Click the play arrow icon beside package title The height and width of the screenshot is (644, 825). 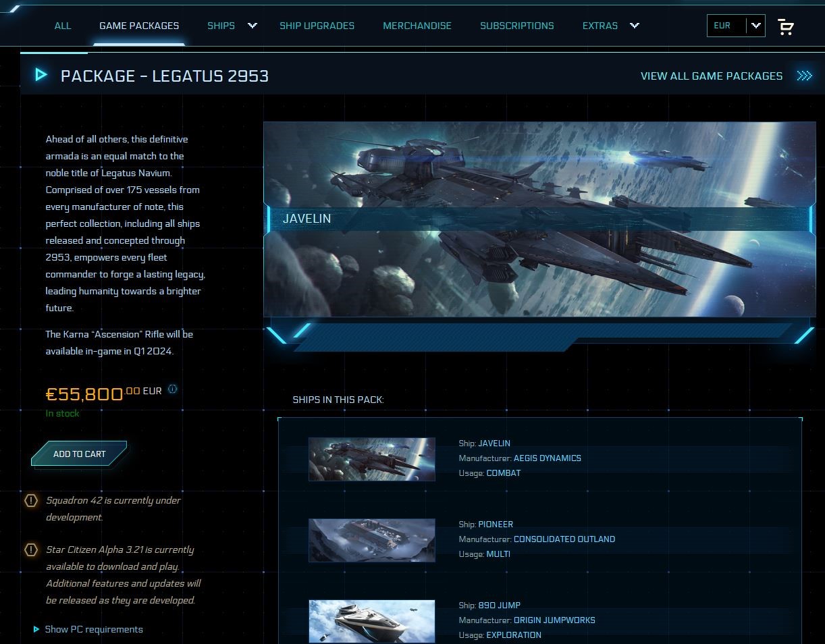[x=41, y=75]
